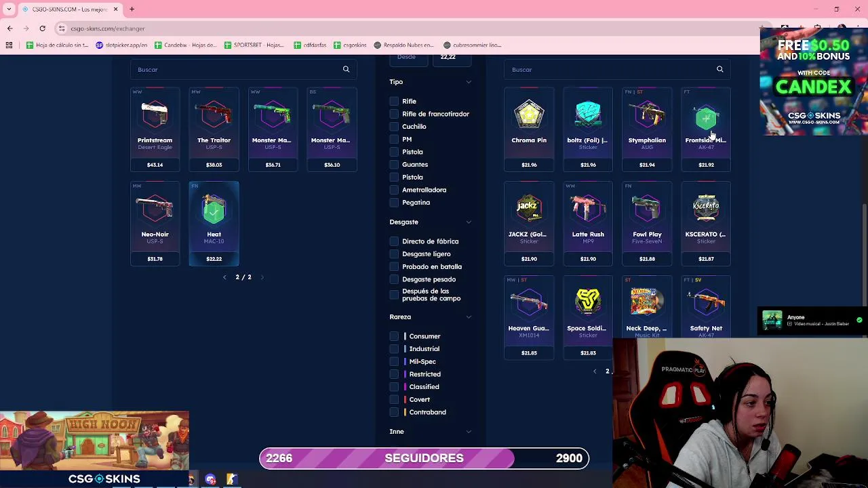Check the Mil-Spec rarity filter
Screen dimensions: 868x488
pos(394,361)
